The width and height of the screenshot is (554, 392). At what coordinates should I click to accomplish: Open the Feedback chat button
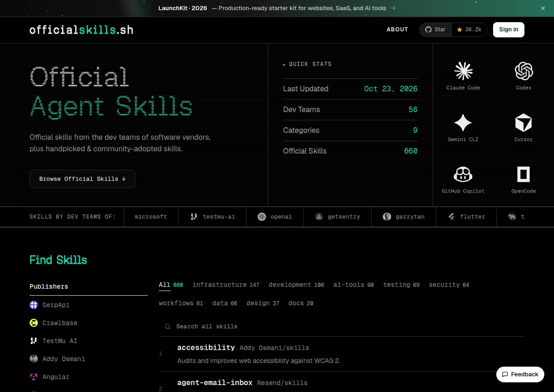point(520,374)
